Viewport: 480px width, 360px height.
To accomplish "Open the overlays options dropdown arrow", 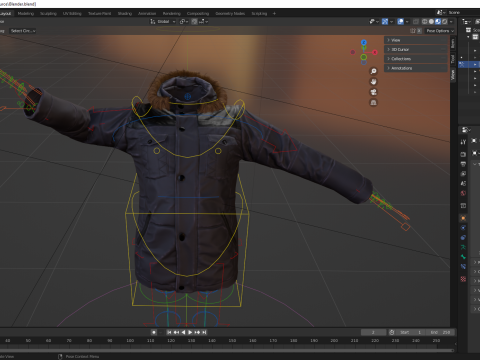I will (407, 22).
